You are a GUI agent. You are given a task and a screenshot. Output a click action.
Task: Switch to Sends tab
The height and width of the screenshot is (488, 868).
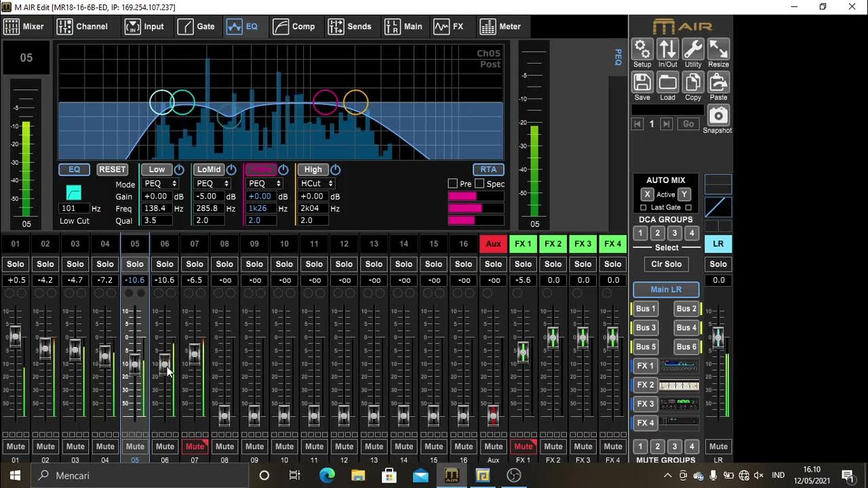click(x=350, y=26)
